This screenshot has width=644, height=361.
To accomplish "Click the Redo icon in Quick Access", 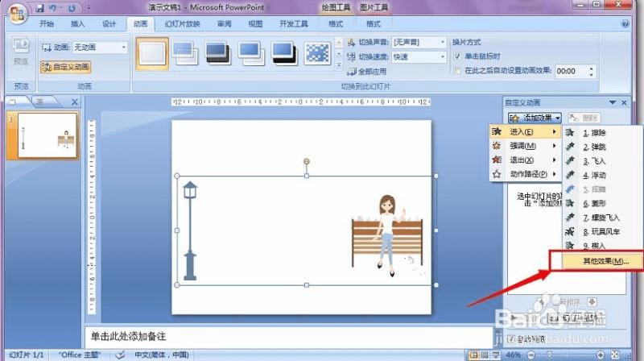I will pyautogui.click(x=72, y=8).
